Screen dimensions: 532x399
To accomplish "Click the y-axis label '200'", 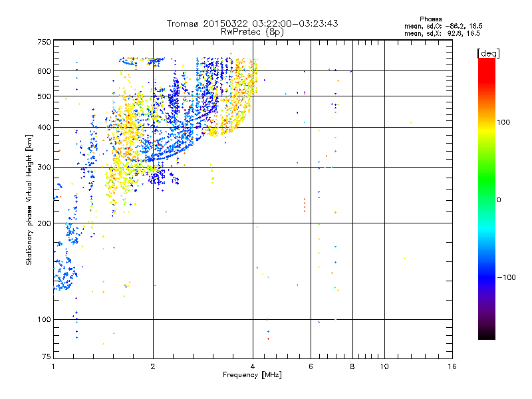I will click(44, 223).
